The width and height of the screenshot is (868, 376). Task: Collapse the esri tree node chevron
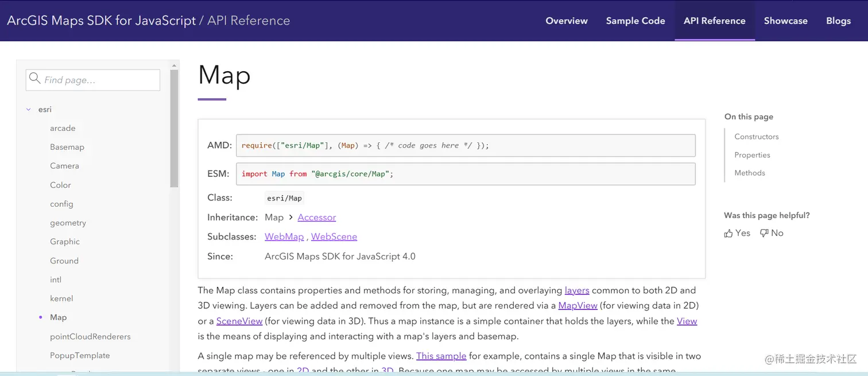point(29,109)
